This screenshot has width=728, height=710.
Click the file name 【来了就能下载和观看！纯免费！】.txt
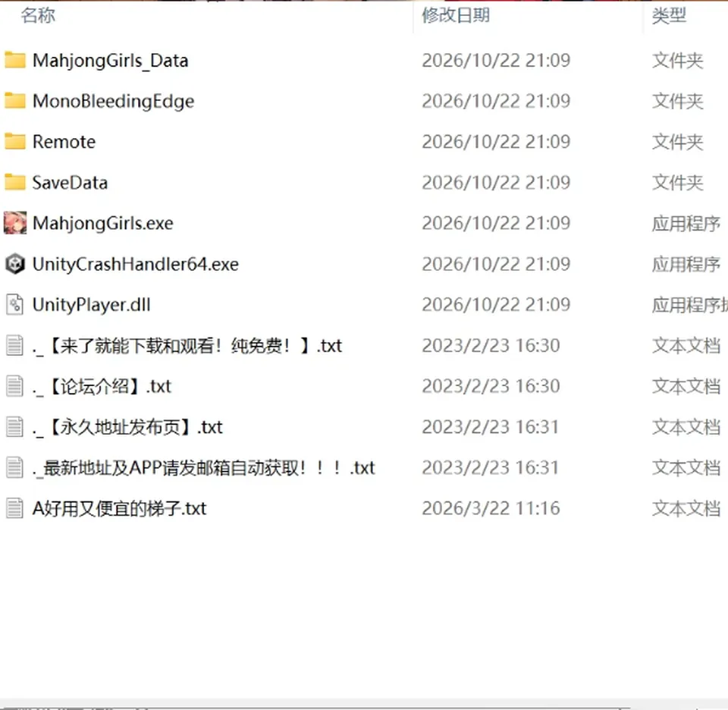point(187,346)
